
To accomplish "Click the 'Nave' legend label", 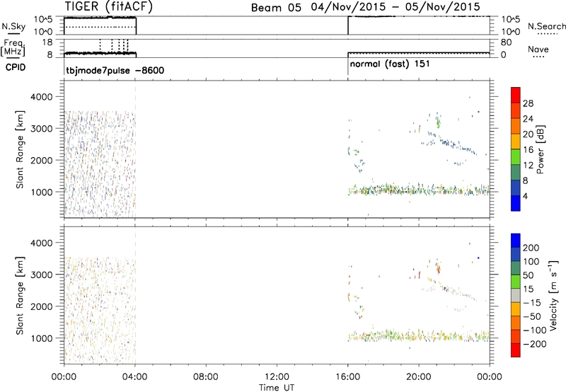I will 538,50.
